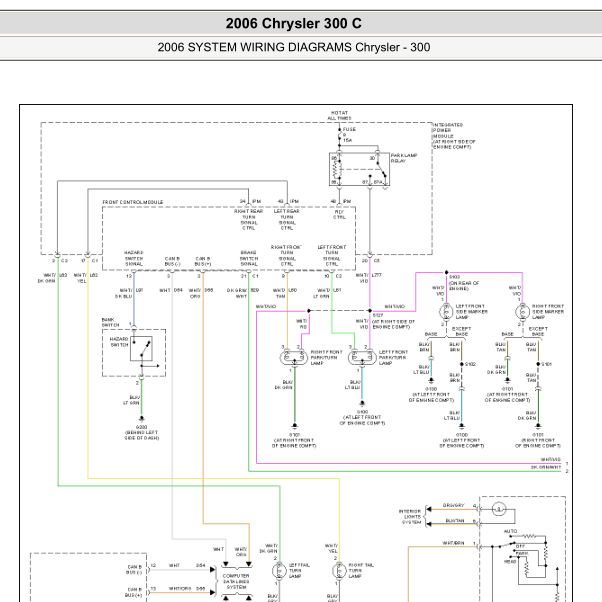The width and height of the screenshot is (602, 602).
Task: Click the 'S103 (ON REAR OF ENGINE)' splice label
Action: click(x=464, y=283)
